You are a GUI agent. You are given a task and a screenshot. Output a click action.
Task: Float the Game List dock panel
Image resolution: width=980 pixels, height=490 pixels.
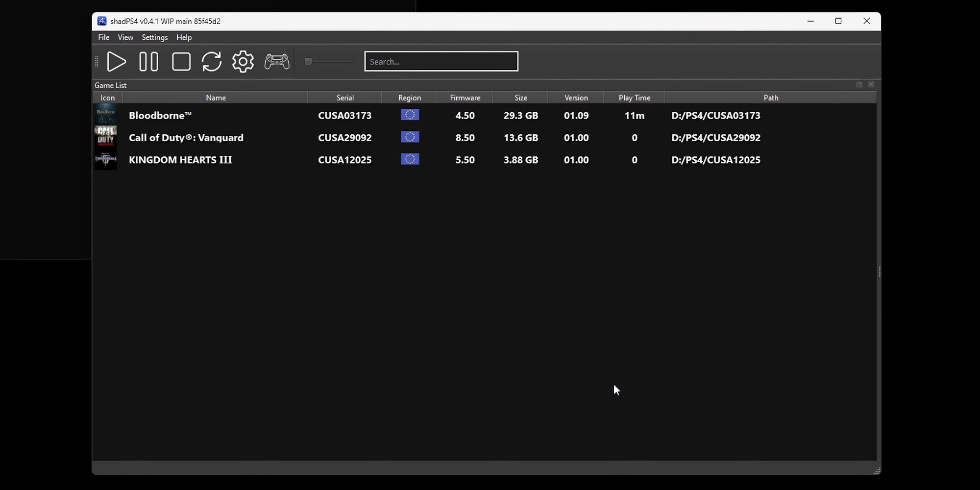pos(859,85)
